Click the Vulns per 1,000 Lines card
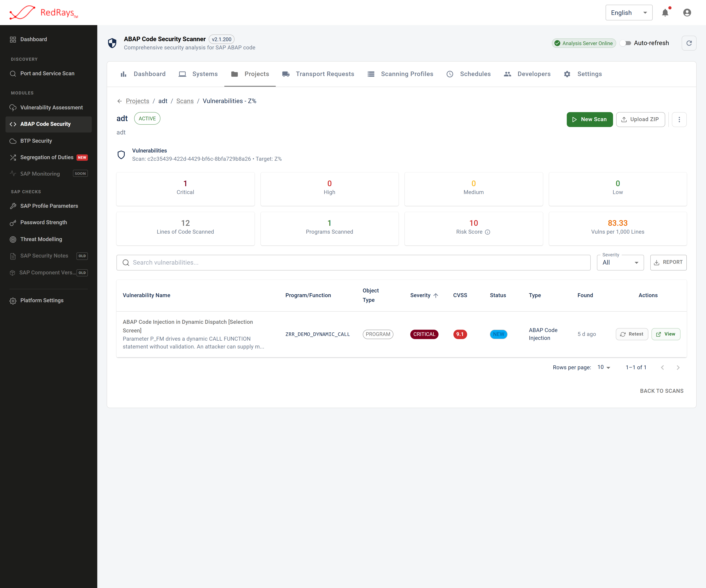The height and width of the screenshot is (588, 706). pyautogui.click(x=618, y=229)
